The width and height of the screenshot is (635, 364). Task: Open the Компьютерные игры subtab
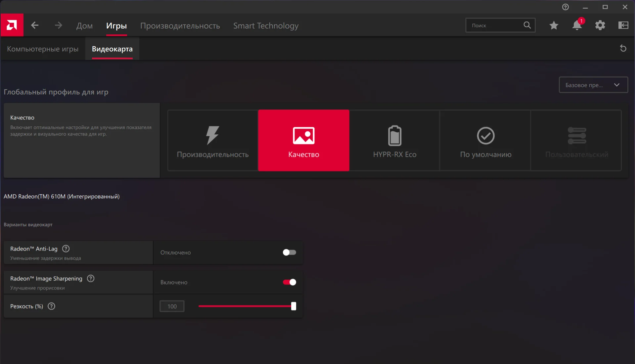[x=43, y=49]
